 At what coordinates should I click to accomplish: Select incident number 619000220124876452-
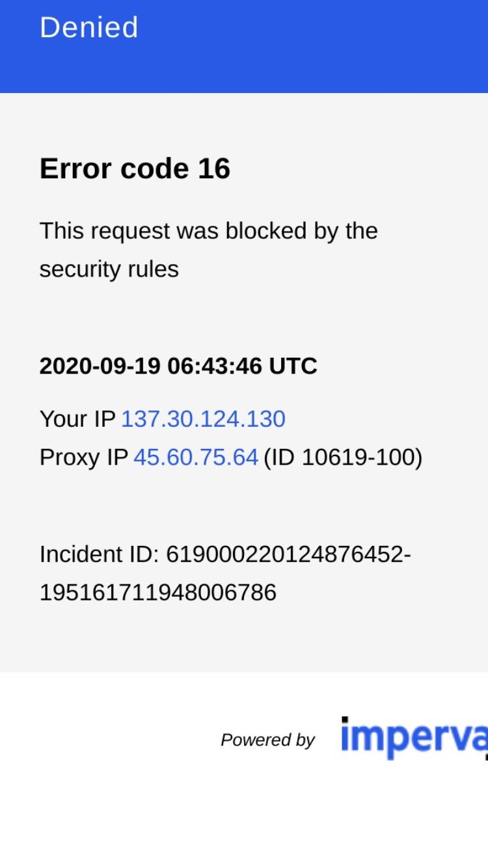tap(288, 554)
